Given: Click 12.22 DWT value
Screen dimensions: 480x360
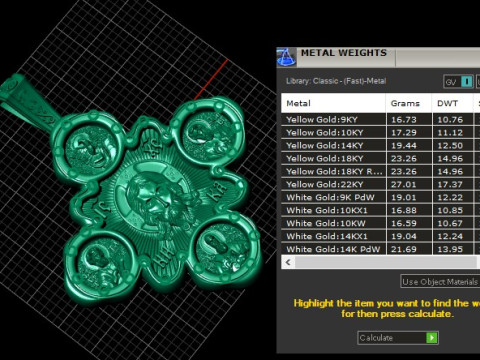Looking at the screenshot, I should (450, 197).
